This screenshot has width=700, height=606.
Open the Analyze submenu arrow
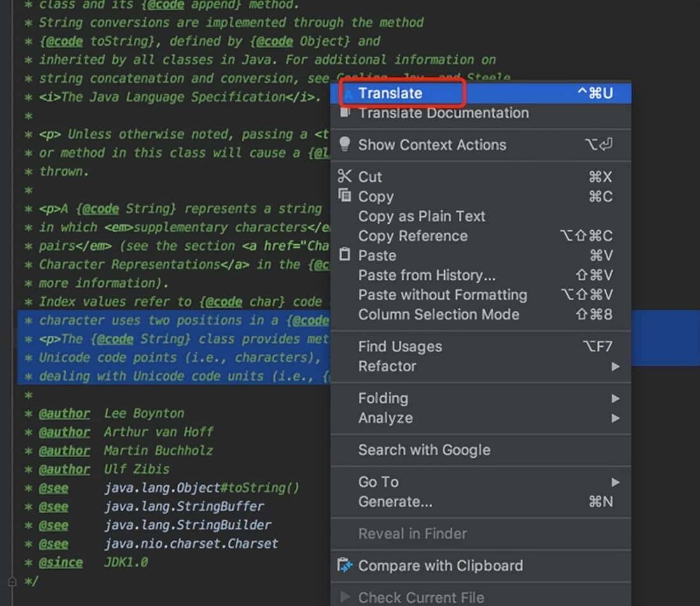coord(615,418)
